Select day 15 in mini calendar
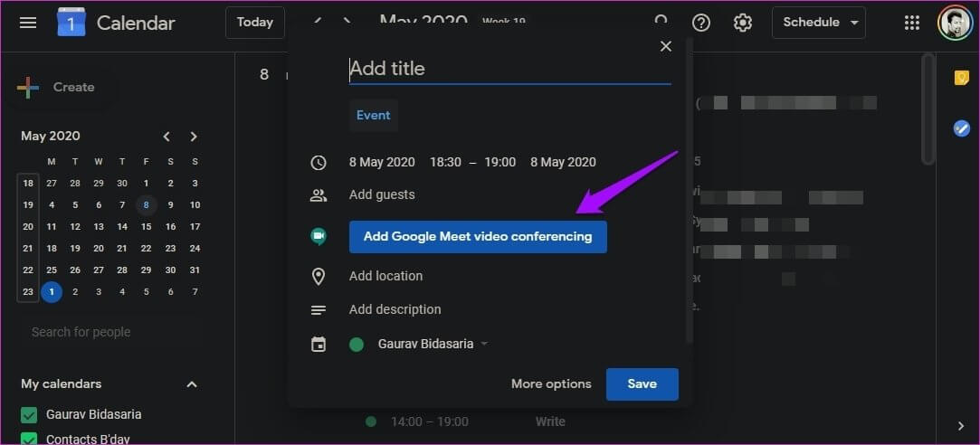The image size is (980, 445). 147,227
